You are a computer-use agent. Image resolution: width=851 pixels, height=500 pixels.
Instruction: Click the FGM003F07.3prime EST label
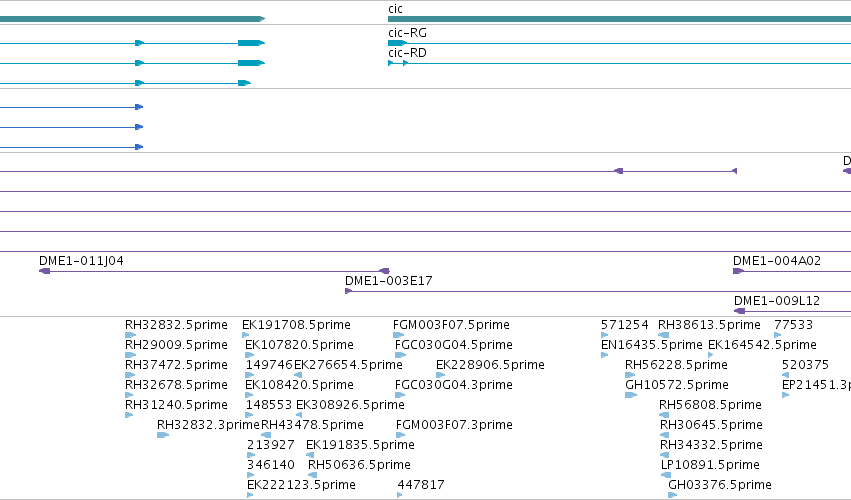click(x=454, y=425)
